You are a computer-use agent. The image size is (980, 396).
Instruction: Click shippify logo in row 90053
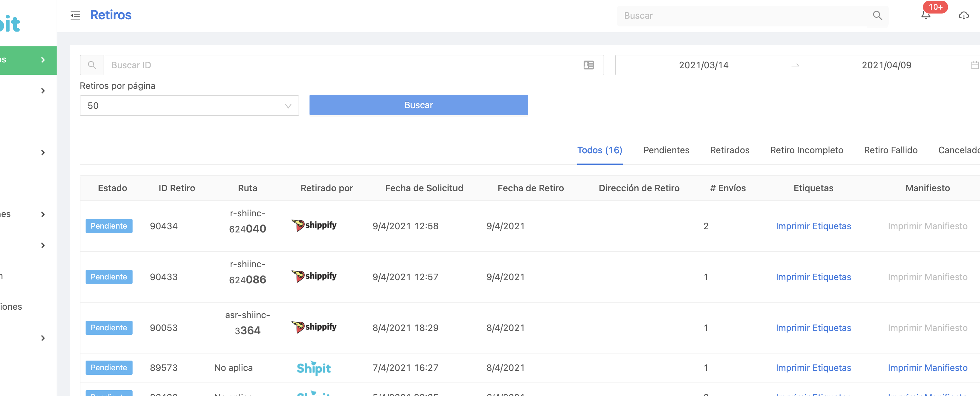point(314,327)
